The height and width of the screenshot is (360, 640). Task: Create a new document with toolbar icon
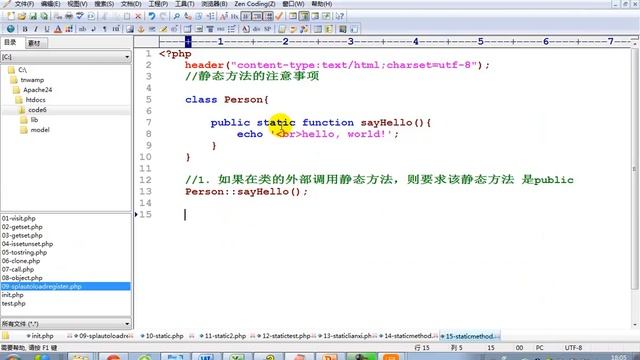11,16
